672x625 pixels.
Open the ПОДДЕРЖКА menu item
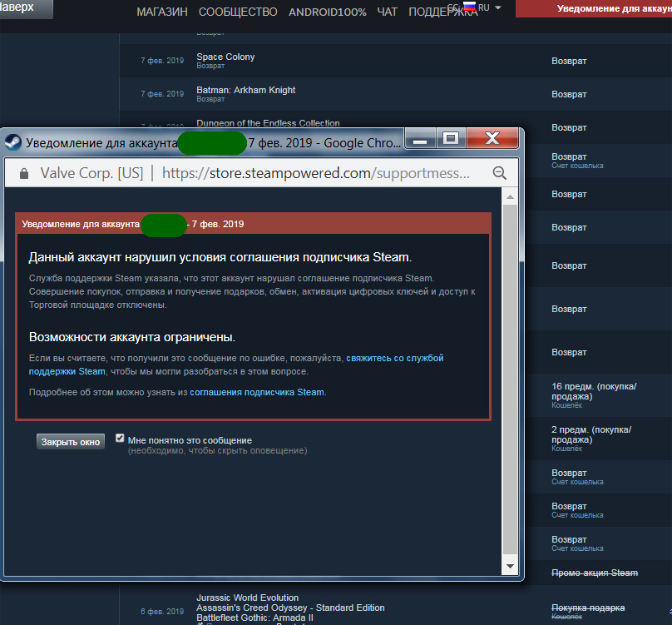[442, 12]
